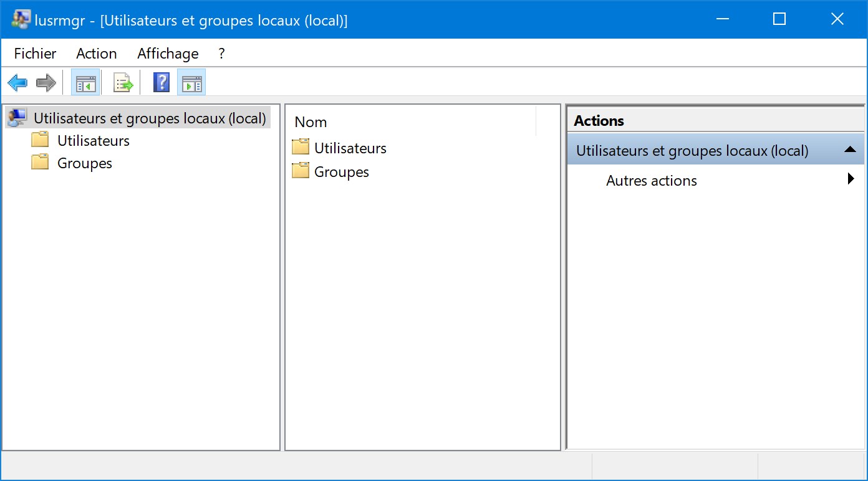Click the lusrmgr app icon in title bar
The height and width of the screenshot is (481, 868).
point(21,20)
